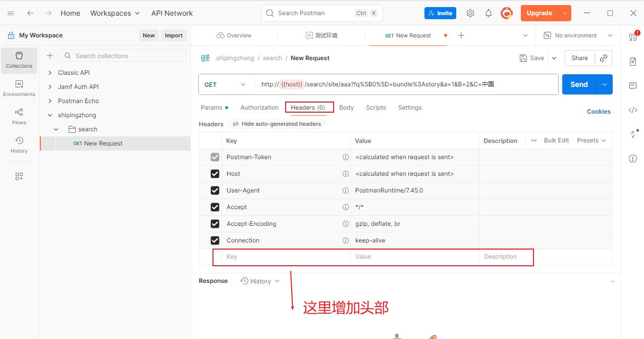Expand the Classic API collection

click(50, 73)
